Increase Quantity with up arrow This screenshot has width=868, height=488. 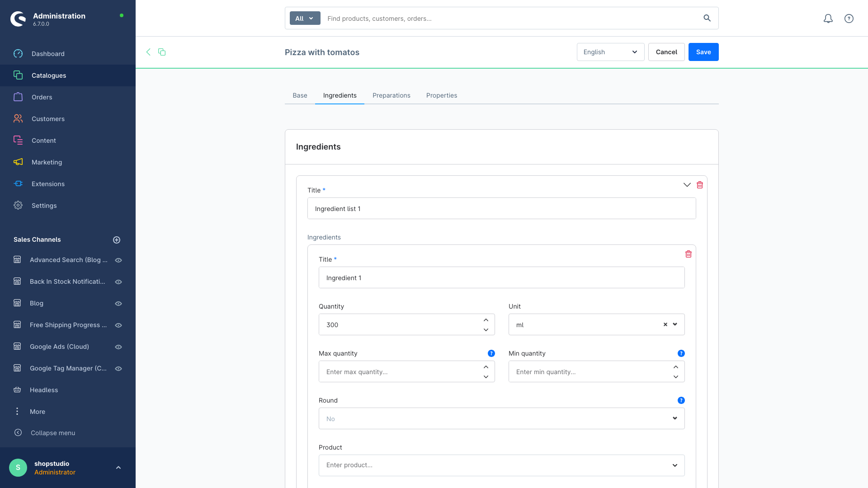click(486, 320)
